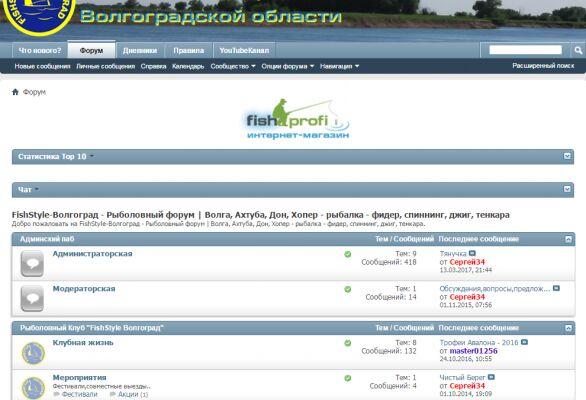
Task: Open the Навигация dropdown menu
Action: point(339,66)
